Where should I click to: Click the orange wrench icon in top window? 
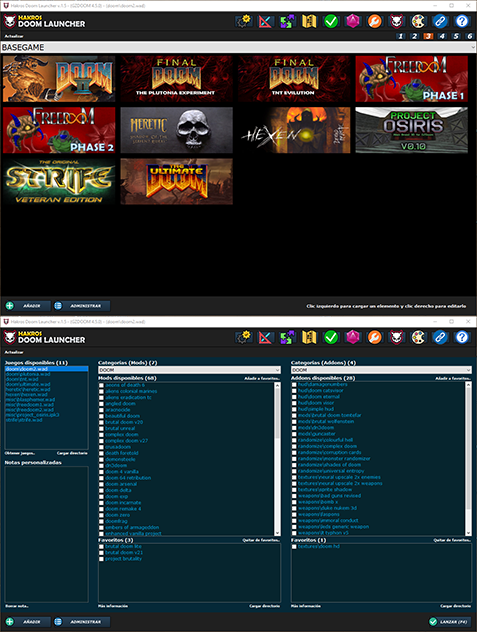375,21
